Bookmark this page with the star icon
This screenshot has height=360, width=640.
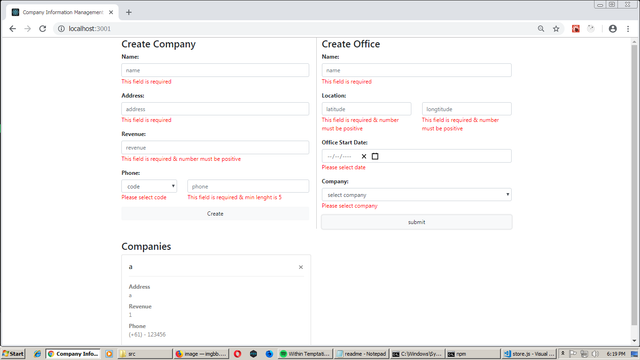(x=556, y=29)
